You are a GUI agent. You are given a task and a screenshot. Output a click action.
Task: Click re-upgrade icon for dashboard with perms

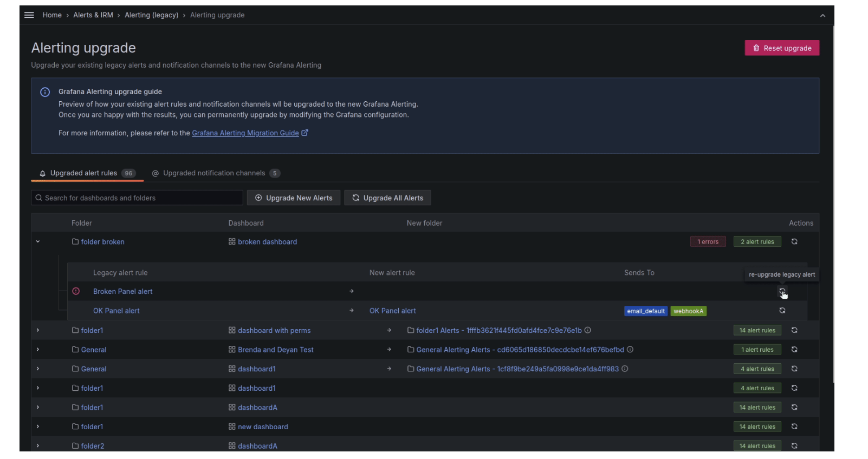pyautogui.click(x=794, y=330)
